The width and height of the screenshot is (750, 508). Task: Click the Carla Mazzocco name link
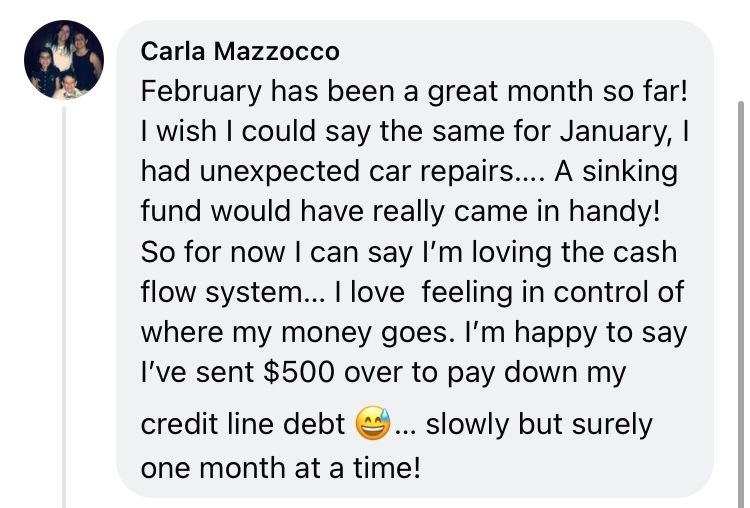(x=240, y=51)
